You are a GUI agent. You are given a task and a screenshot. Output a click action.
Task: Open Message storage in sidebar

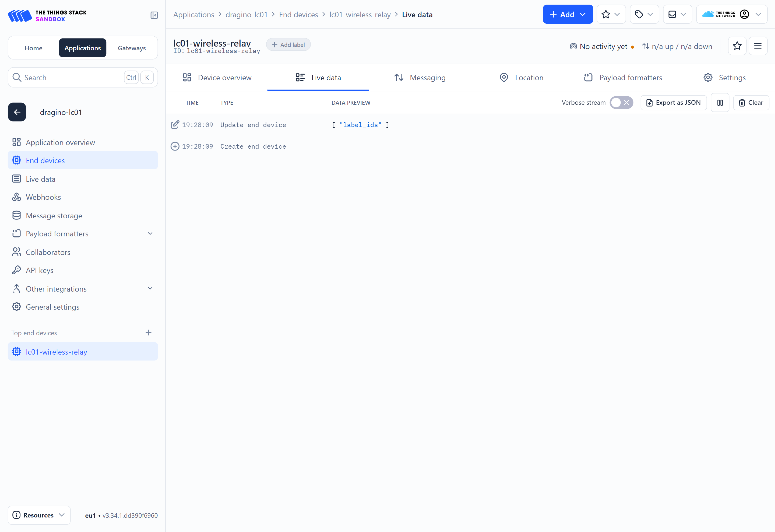tap(54, 215)
